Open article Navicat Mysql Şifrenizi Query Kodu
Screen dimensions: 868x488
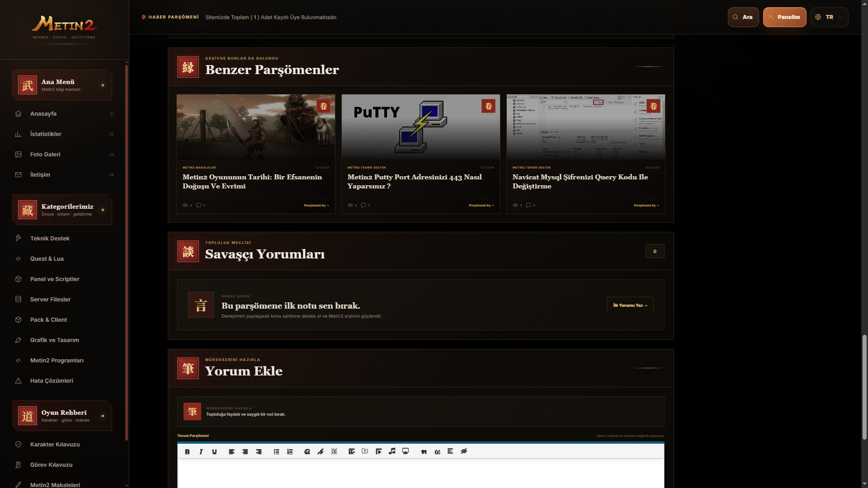(580, 182)
